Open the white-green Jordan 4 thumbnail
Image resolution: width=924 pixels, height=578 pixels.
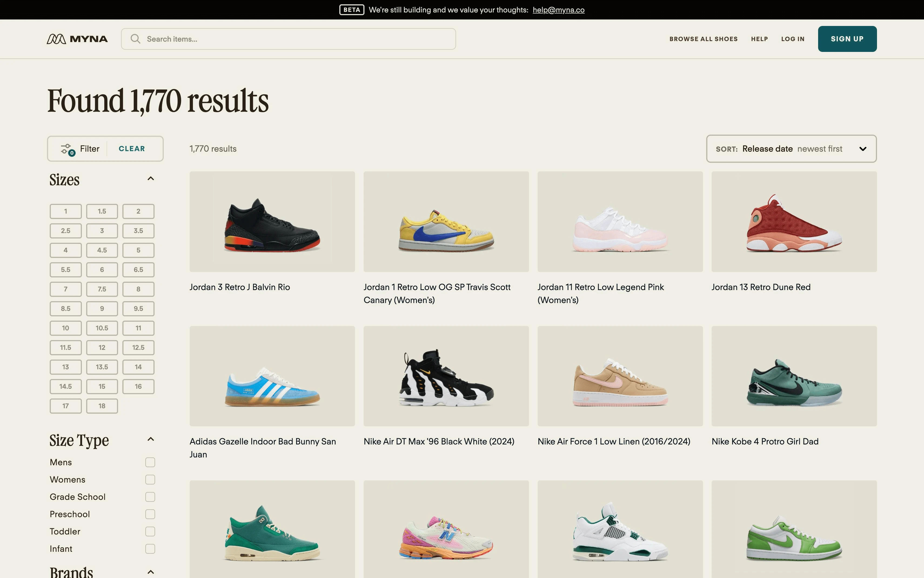click(620, 529)
